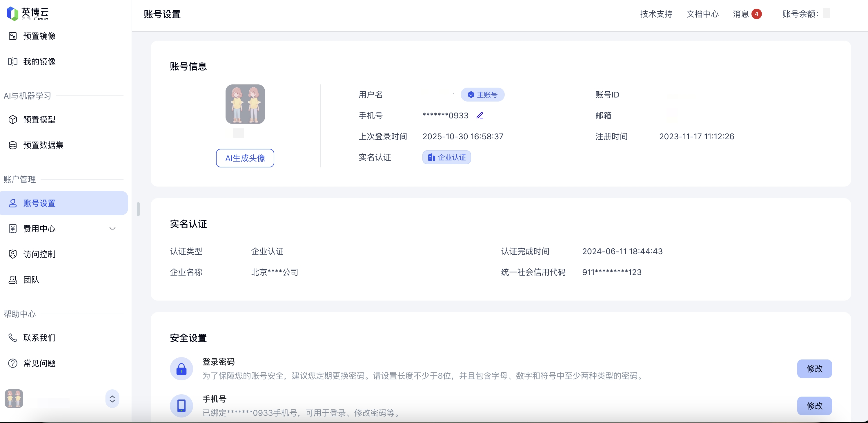
Task: Click the login password lock icon
Action: tap(181, 369)
